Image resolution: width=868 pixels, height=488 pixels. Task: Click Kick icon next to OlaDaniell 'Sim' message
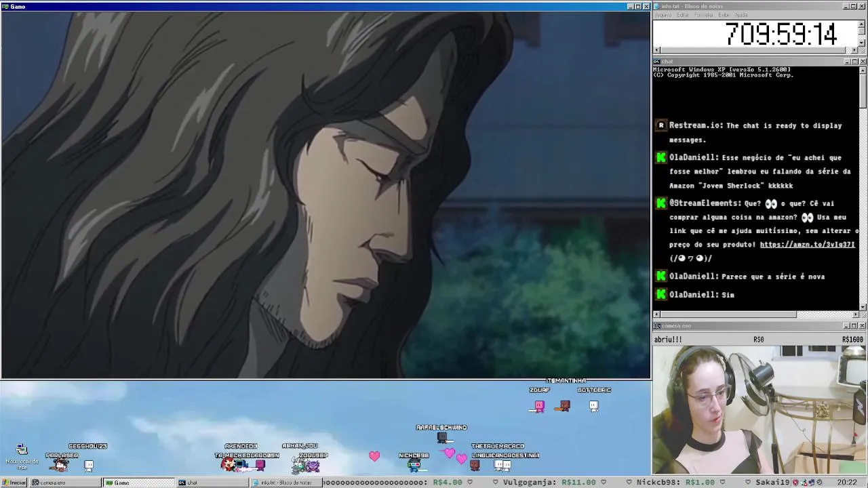661,295
